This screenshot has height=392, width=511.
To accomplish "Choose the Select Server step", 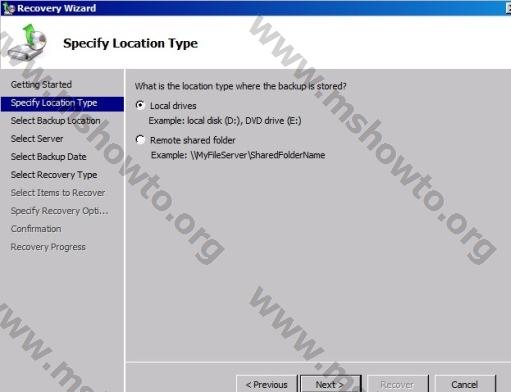I will [x=37, y=139].
